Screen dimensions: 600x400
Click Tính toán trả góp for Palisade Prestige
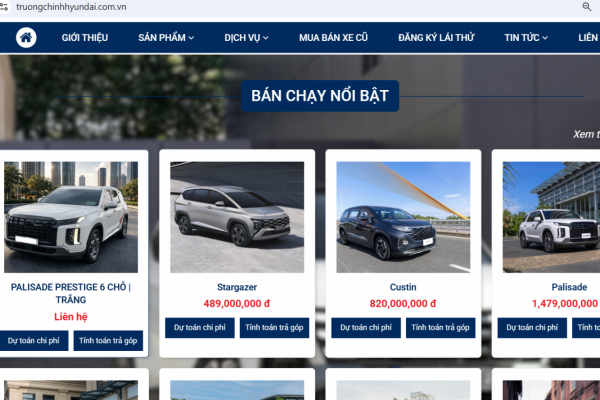click(x=109, y=341)
